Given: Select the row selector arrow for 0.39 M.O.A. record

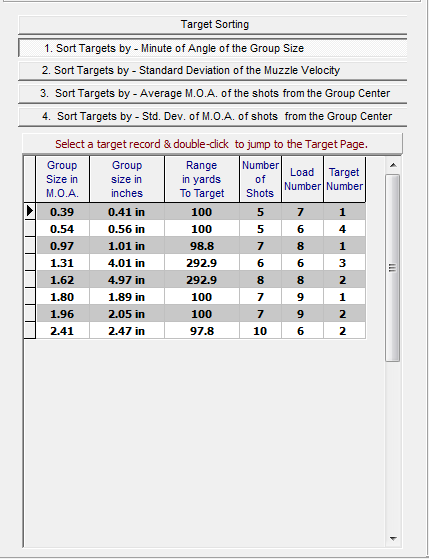Looking at the screenshot, I should (30, 211).
